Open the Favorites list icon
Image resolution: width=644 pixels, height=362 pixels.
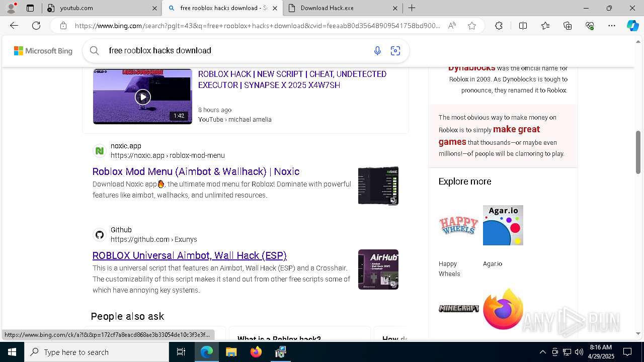[545, 26]
